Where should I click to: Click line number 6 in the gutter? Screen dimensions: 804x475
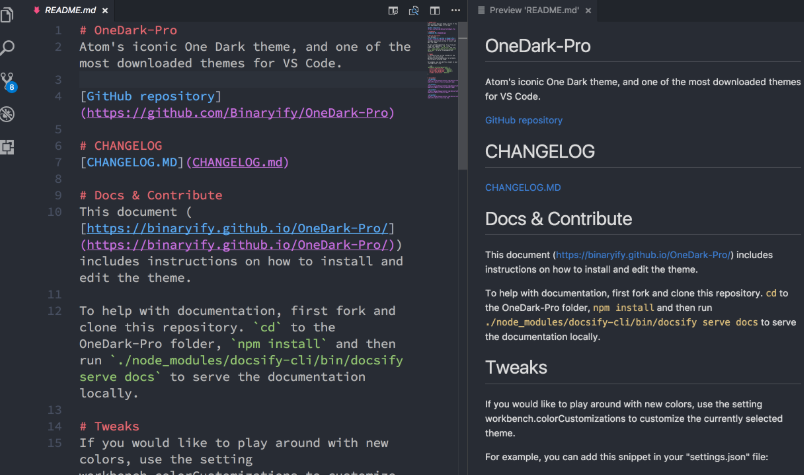click(58, 146)
